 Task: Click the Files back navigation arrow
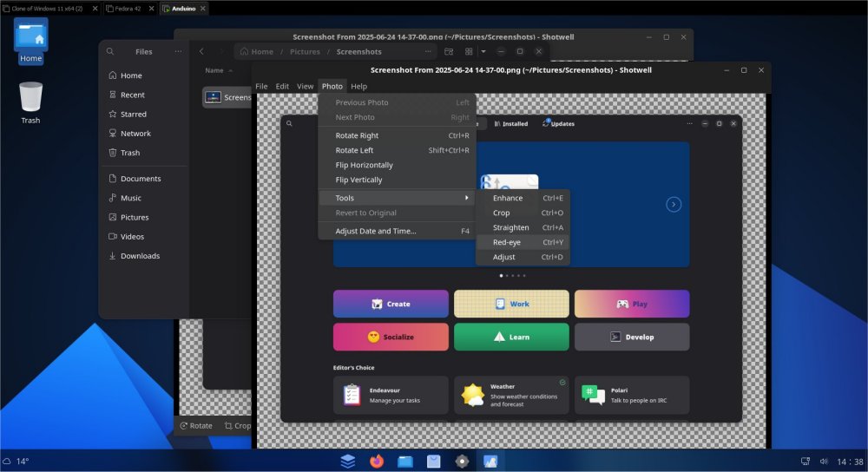(201, 52)
